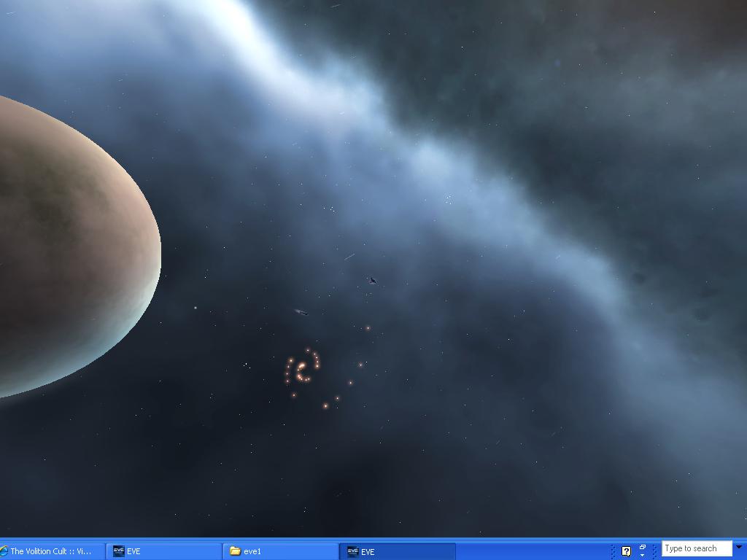The height and width of the screenshot is (560, 747).
Task: Open the eve1 folder taskbar button
Action: click(x=281, y=551)
